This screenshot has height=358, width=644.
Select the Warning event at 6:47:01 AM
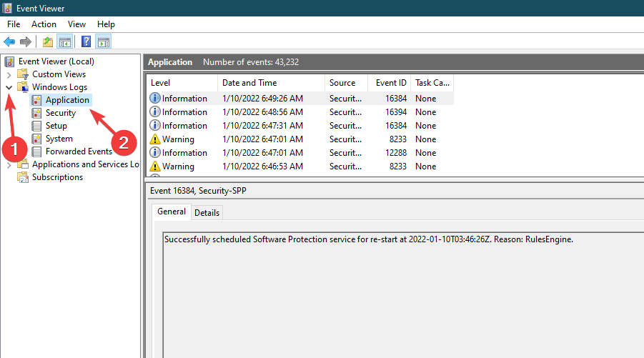coord(301,139)
